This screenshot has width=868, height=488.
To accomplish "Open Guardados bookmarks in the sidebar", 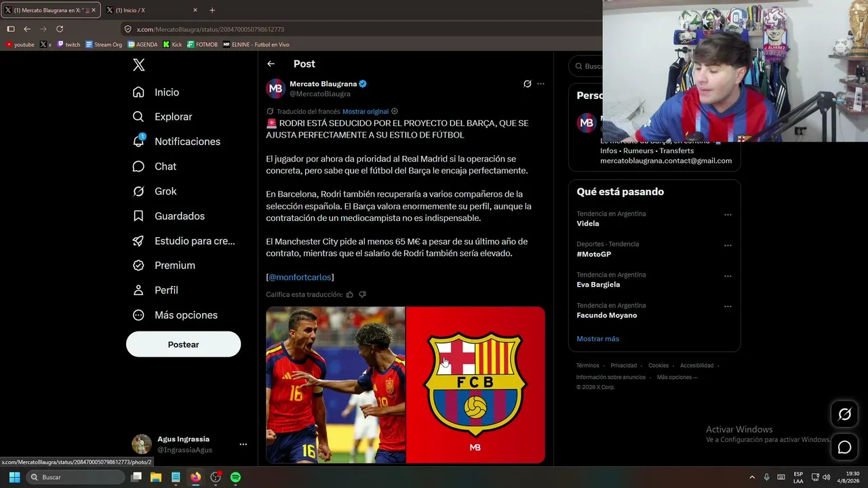I will coord(169,216).
